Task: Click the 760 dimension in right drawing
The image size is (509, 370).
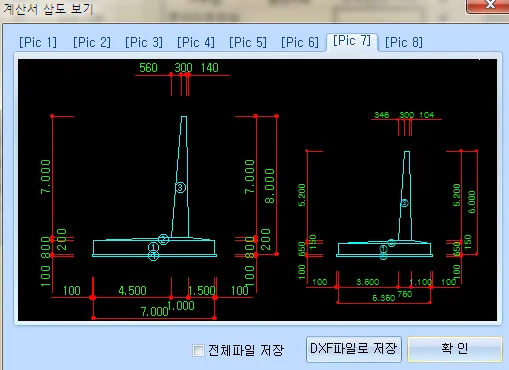Action: tap(405, 294)
